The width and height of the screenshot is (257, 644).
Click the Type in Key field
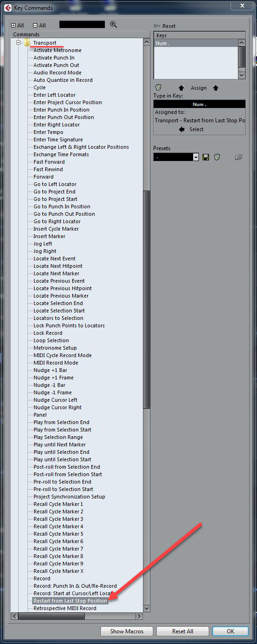(x=199, y=104)
